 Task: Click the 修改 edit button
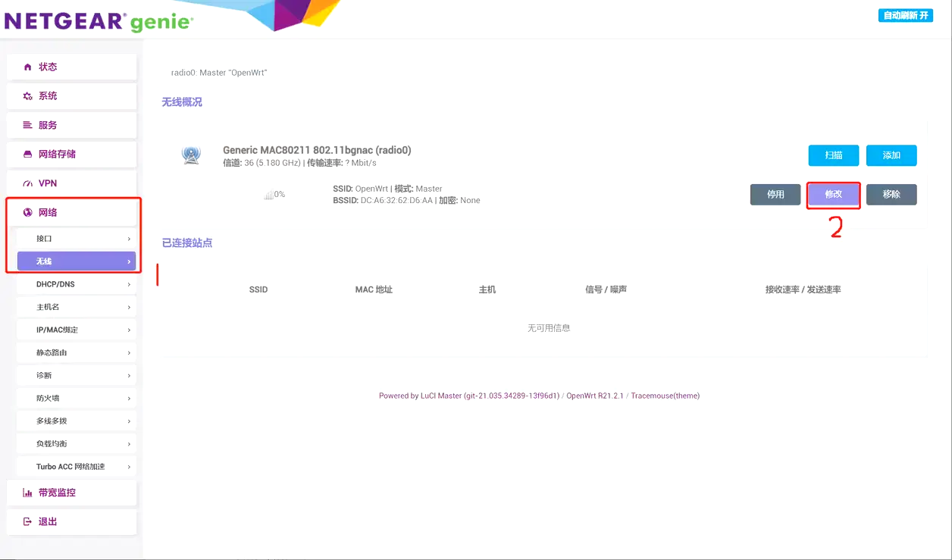[x=833, y=195]
